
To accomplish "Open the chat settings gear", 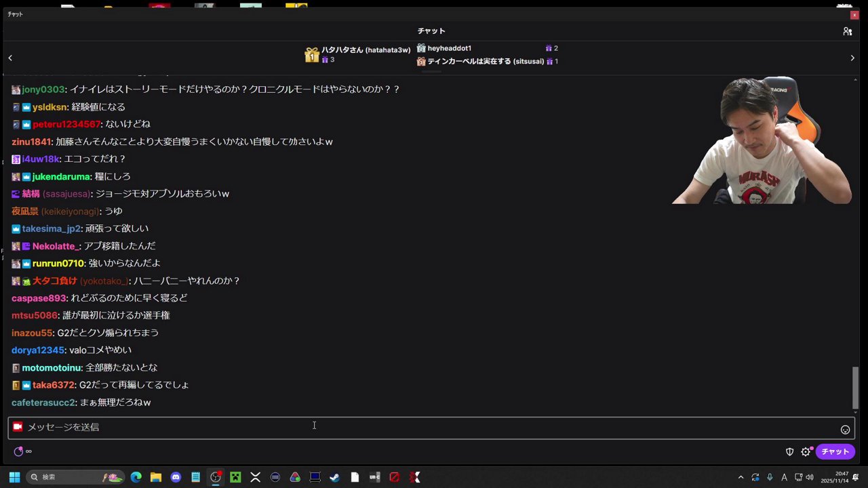I will pyautogui.click(x=806, y=451).
